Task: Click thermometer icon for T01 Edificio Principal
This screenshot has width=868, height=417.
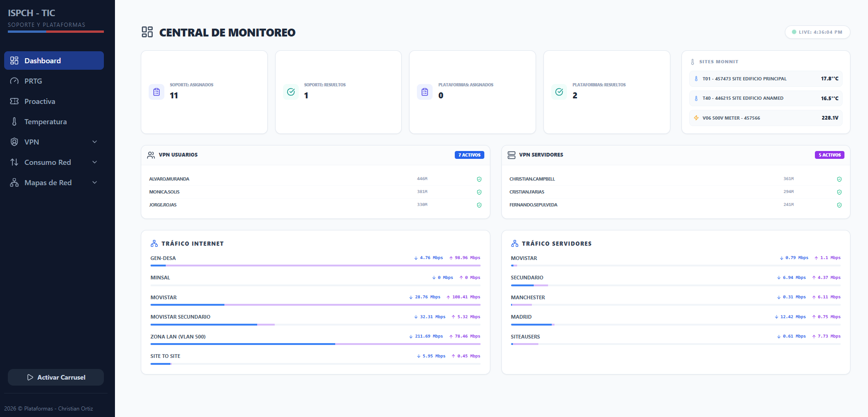Action: coord(696,79)
